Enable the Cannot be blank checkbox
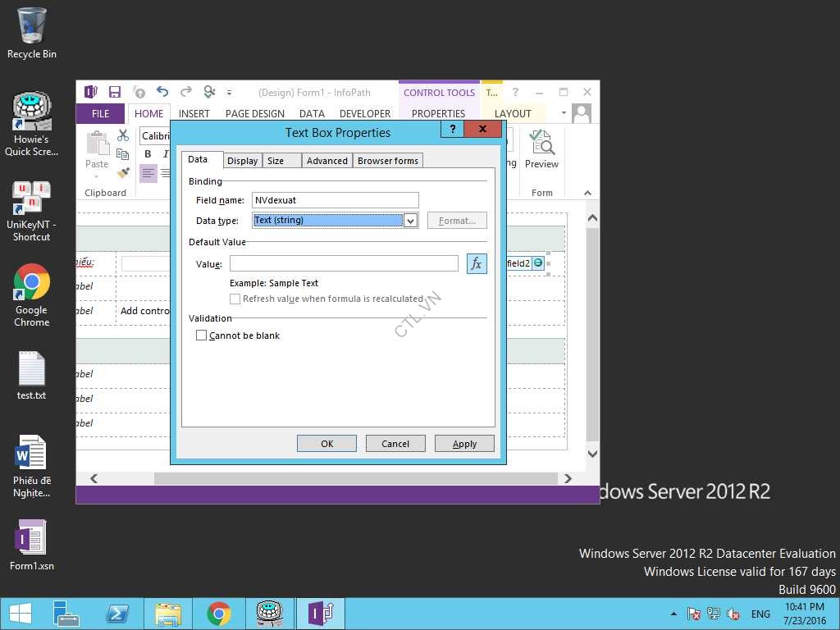The height and width of the screenshot is (630, 840). pyautogui.click(x=201, y=336)
